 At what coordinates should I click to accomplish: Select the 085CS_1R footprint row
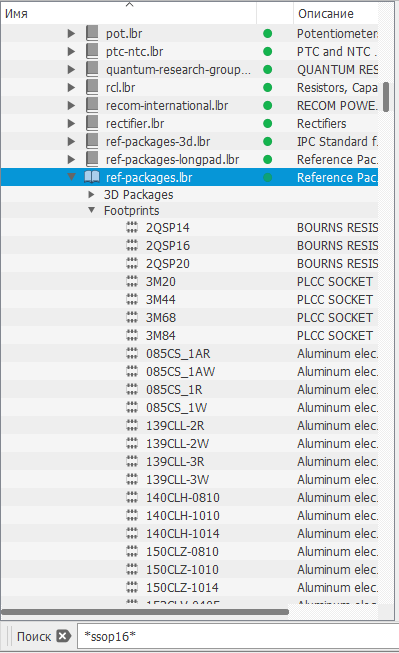(x=190, y=389)
